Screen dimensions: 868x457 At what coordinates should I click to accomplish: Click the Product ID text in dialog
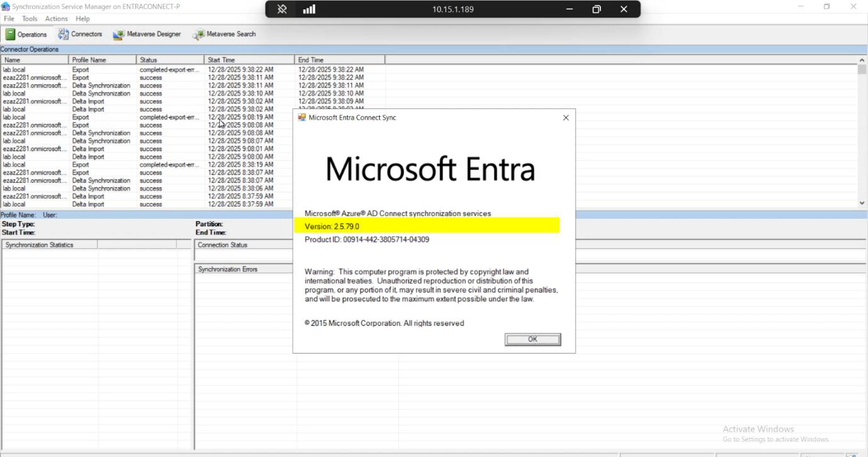point(367,240)
